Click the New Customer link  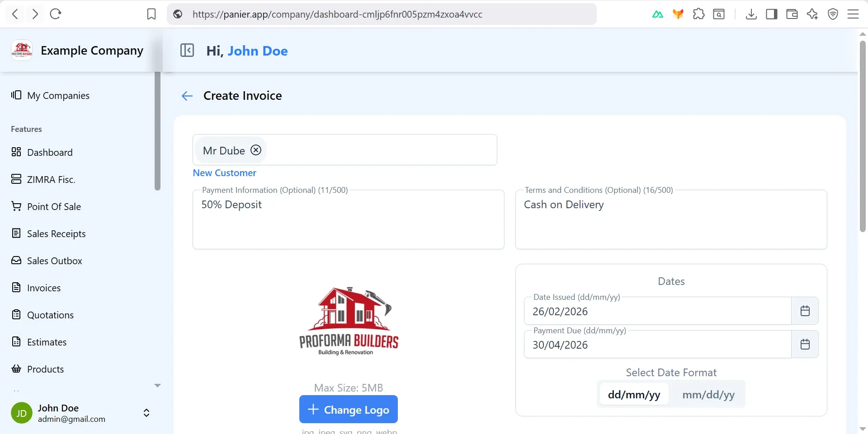[225, 173]
